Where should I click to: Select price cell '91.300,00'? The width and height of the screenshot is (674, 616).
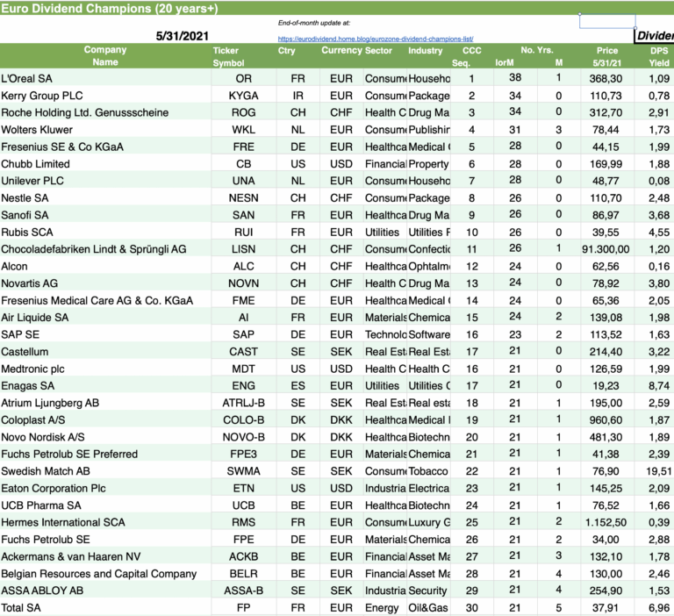pyautogui.click(x=606, y=249)
